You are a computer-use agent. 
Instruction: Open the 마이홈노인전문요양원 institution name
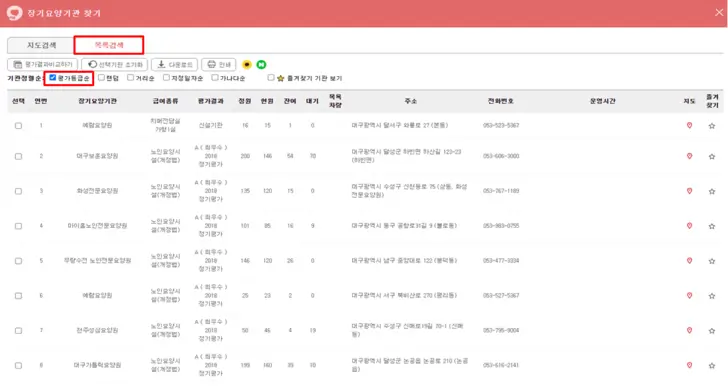point(98,226)
